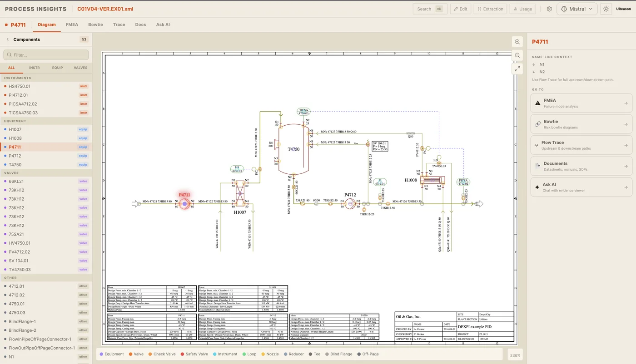Image resolution: width=636 pixels, height=364 pixels.
Task: Toggle Off-Page legend entry
Action: click(368, 354)
